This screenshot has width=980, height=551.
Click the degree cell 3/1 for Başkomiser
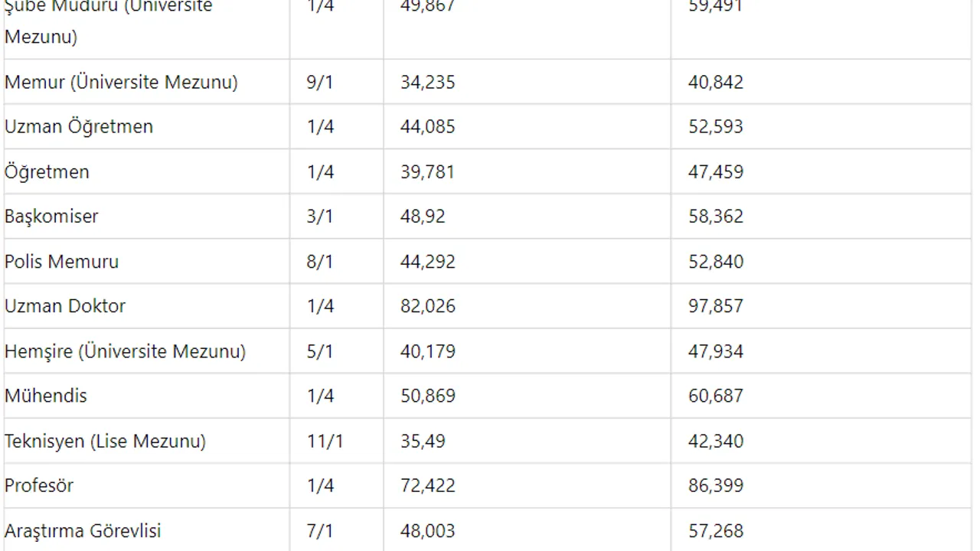tap(320, 216)
